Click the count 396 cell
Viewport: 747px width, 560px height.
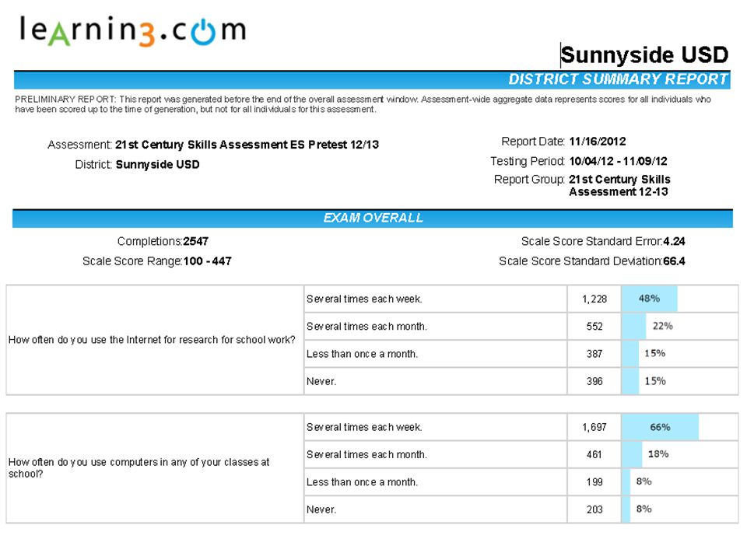click(594, 381)
